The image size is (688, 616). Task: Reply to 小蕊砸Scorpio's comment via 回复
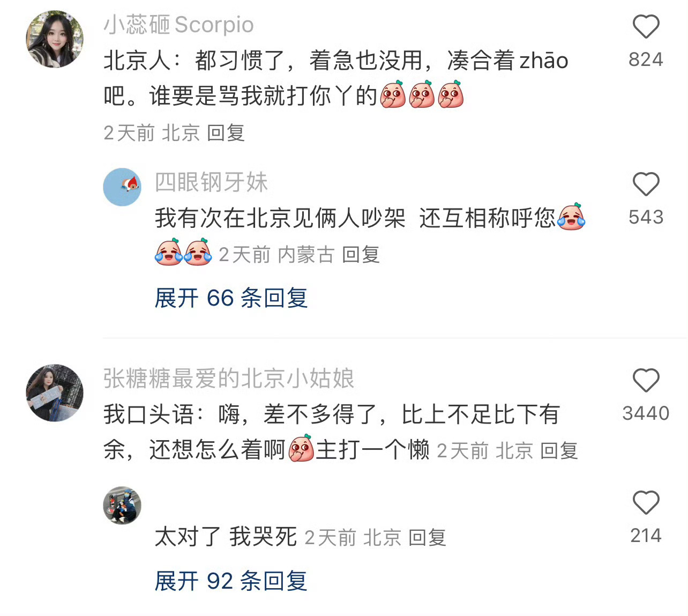point(226,133)
